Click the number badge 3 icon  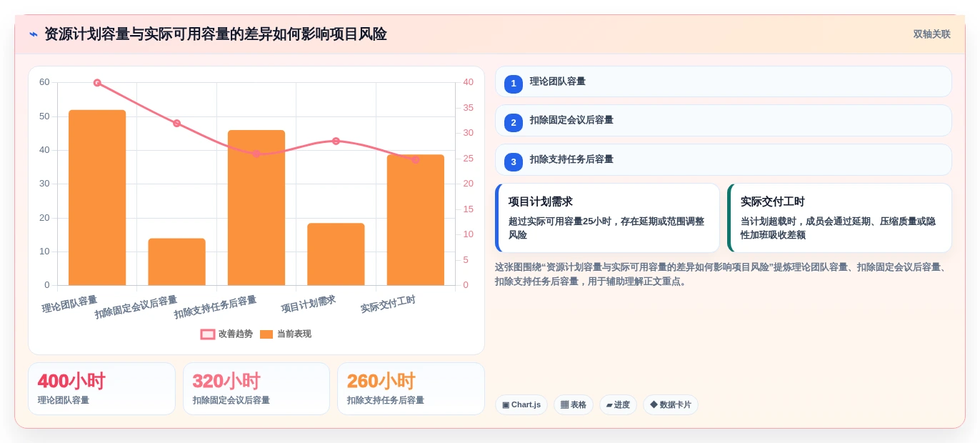click(x=514, y=162)
